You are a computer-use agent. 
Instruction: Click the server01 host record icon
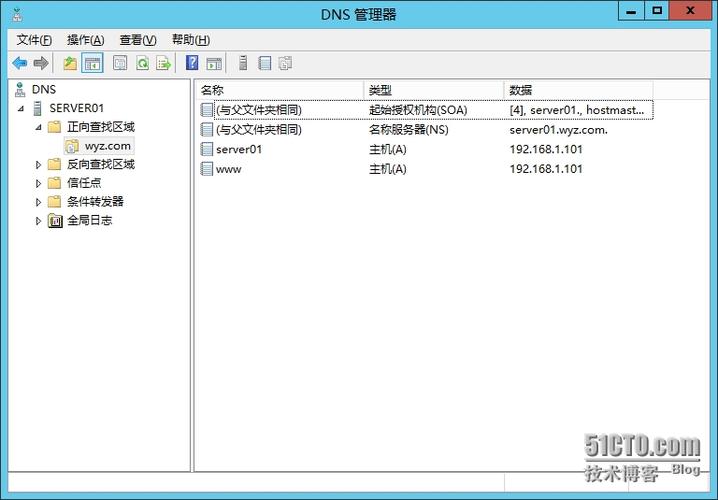207,149
